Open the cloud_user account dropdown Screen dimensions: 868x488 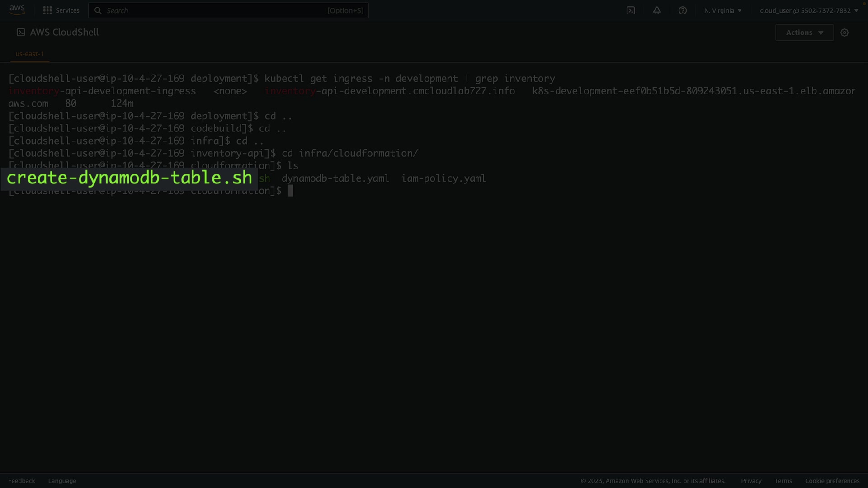(809, 10)
